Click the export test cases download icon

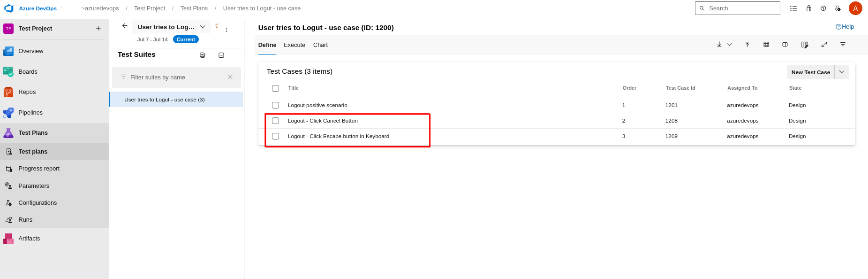(x=719, y=45)
